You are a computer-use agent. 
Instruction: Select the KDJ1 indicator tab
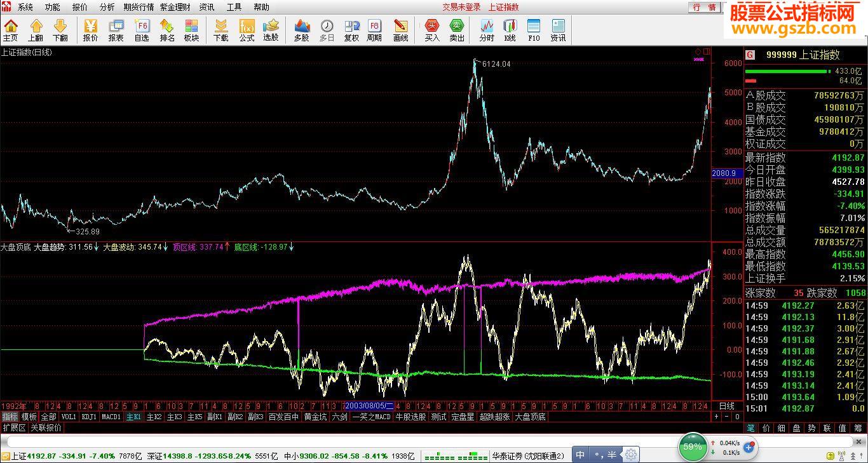coord(90,417)
